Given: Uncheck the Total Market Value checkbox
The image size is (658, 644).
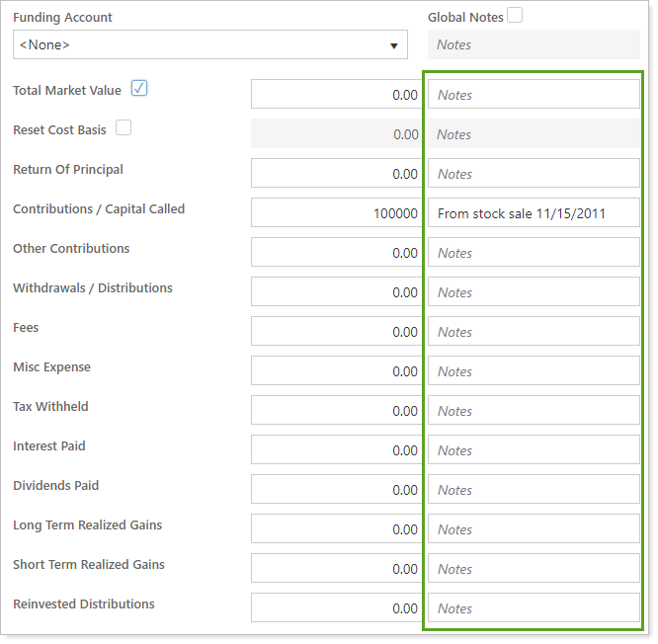Looking at the screenshot, I should pyautogui.click(x=139, y=89).
